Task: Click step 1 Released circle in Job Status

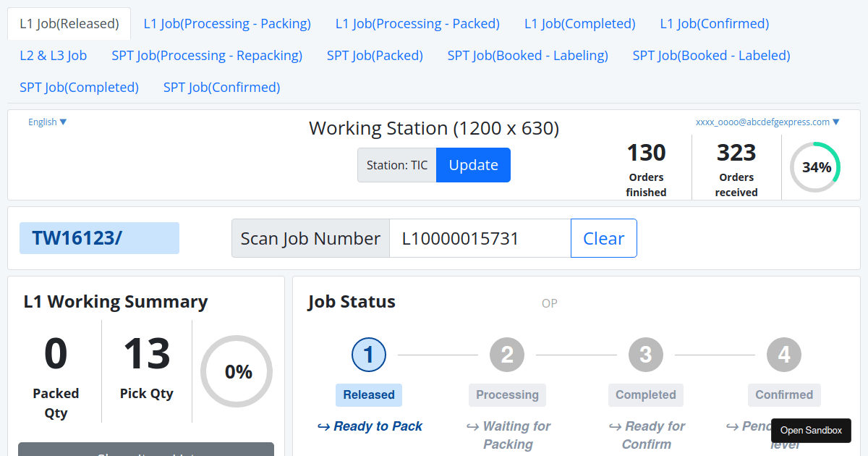Action: point(369,355)
